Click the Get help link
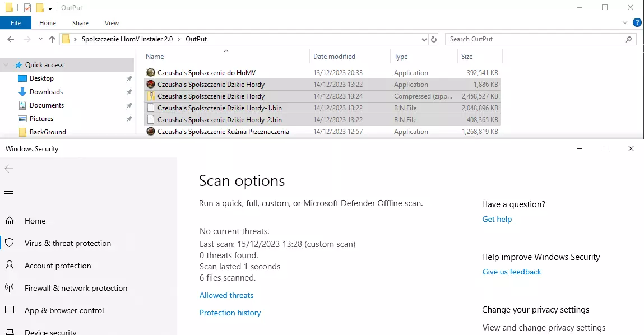The image size is (644, 335). pyautogui.click(x=497, y=219)
